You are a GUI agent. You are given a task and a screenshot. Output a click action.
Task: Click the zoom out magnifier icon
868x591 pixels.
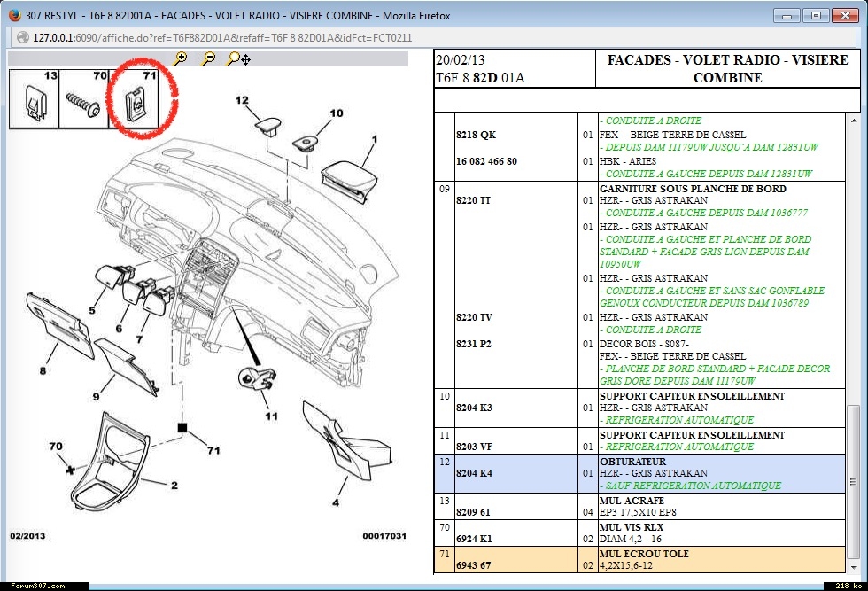click(208, 58)
